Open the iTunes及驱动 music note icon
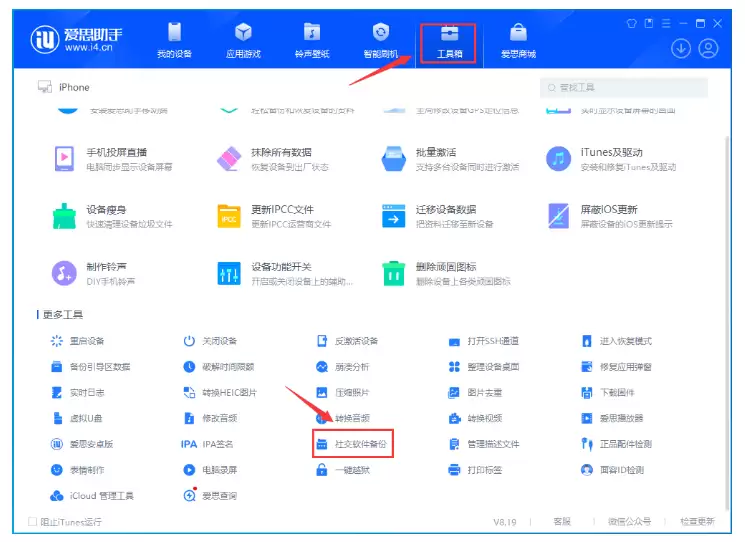This screenshot has height=542, width=745. (x=558, y=159)
